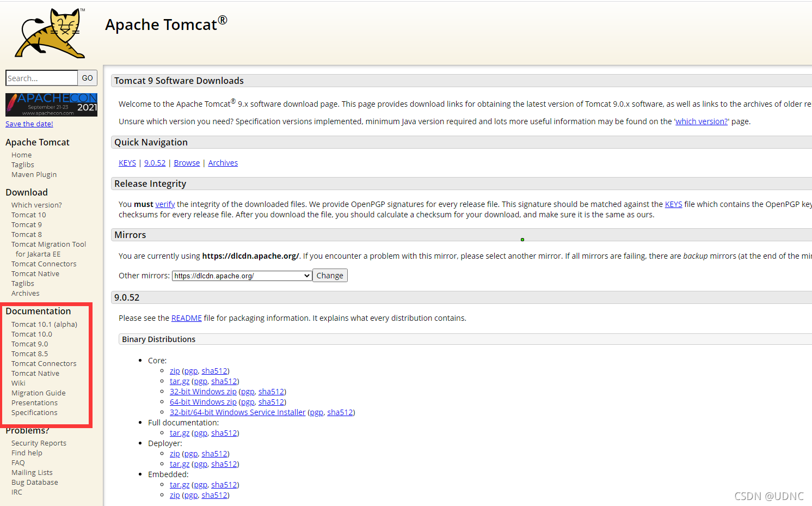Click the ApacheCon 2021 banner
812x506 pixels.
[x=51, y=104]
